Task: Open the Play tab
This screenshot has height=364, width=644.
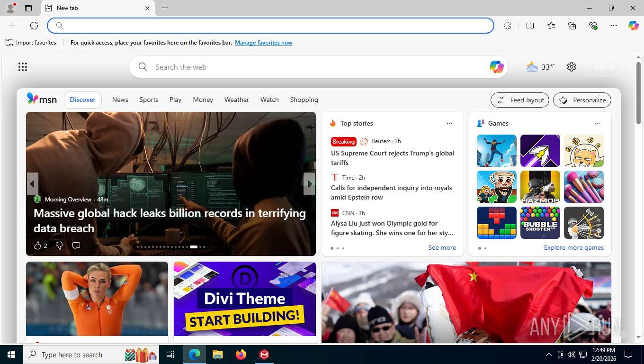Action: pyautogui.click(x=176, y=100)
